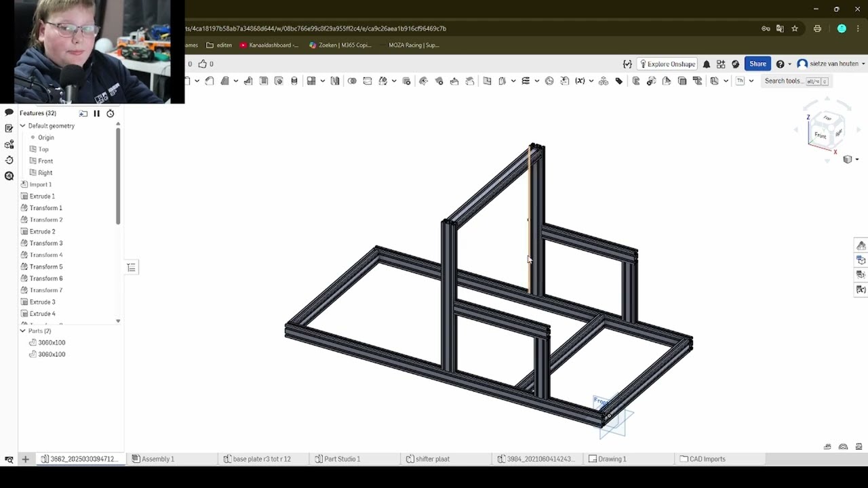
Task: Open the Kanaaldashboard bookmark
Action: [269, 45]
